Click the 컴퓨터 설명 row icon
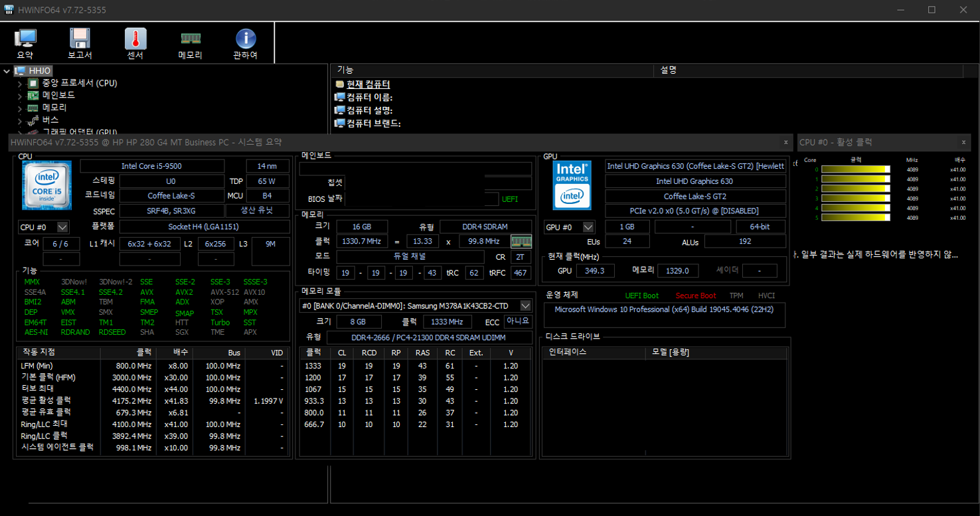The width and height of the screenshot is (980, 516). coord(340,110)
